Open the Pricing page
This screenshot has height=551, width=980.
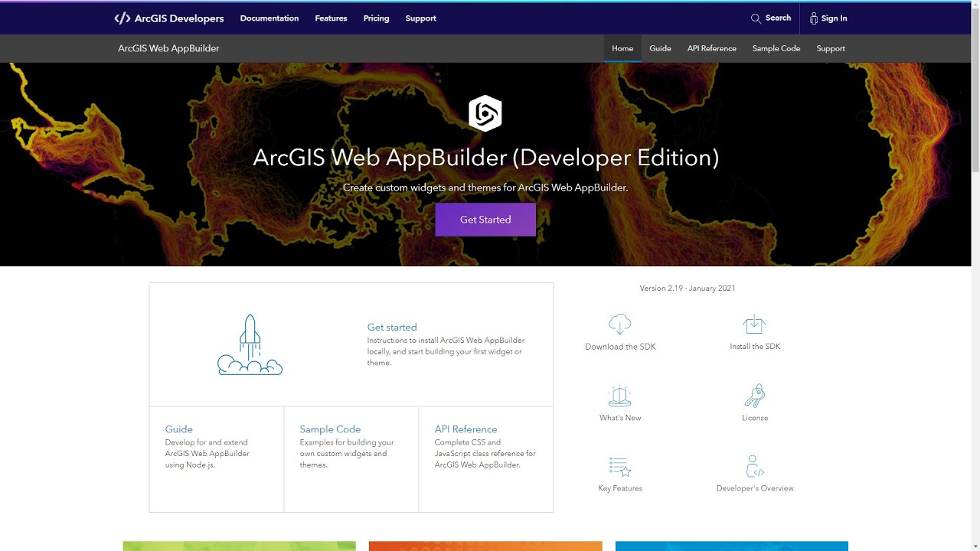[376, 18]
